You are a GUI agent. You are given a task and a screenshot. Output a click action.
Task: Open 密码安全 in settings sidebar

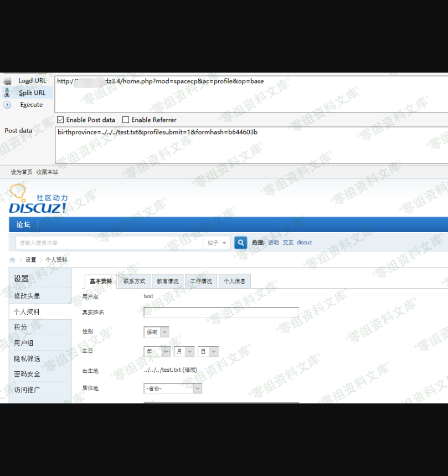pos(27,374)
